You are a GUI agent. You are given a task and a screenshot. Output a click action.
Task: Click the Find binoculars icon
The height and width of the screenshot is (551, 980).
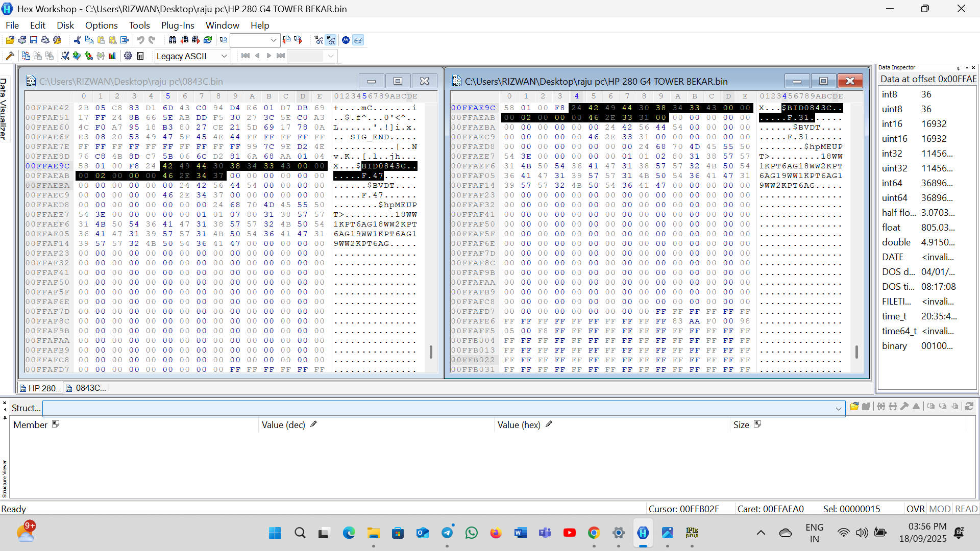click(172, 40)
